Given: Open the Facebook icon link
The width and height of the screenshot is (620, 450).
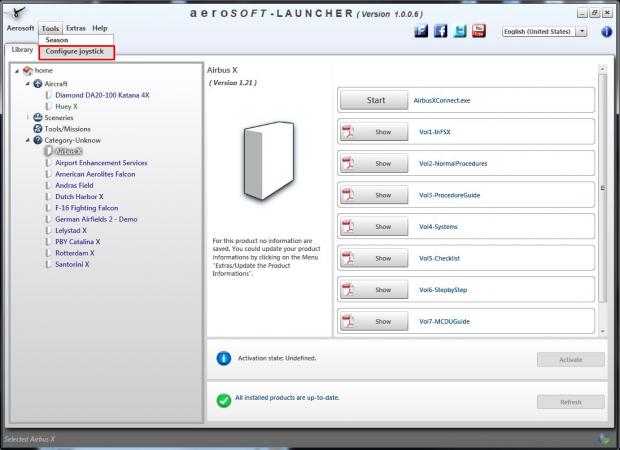Looking at the screenshot, I should (440, 31).
